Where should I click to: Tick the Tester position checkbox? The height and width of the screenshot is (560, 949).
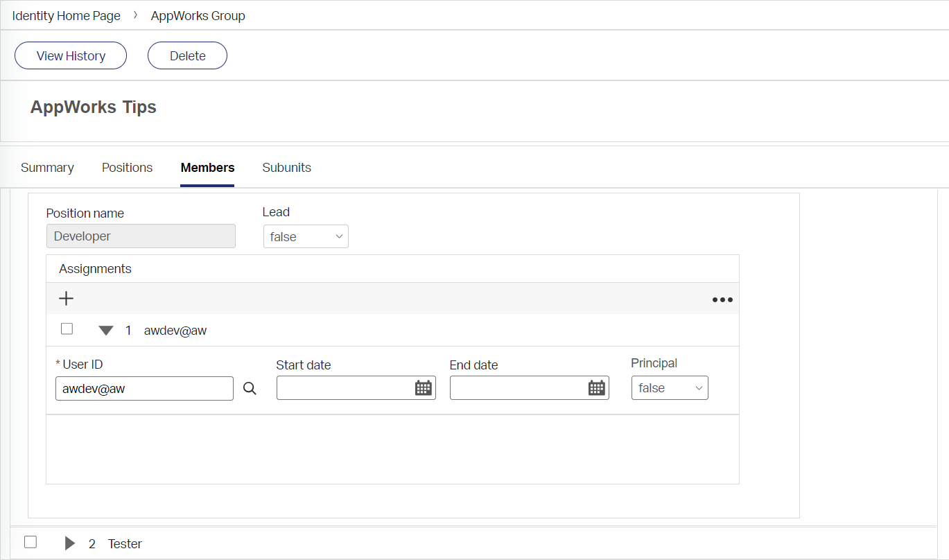(31, 542)
